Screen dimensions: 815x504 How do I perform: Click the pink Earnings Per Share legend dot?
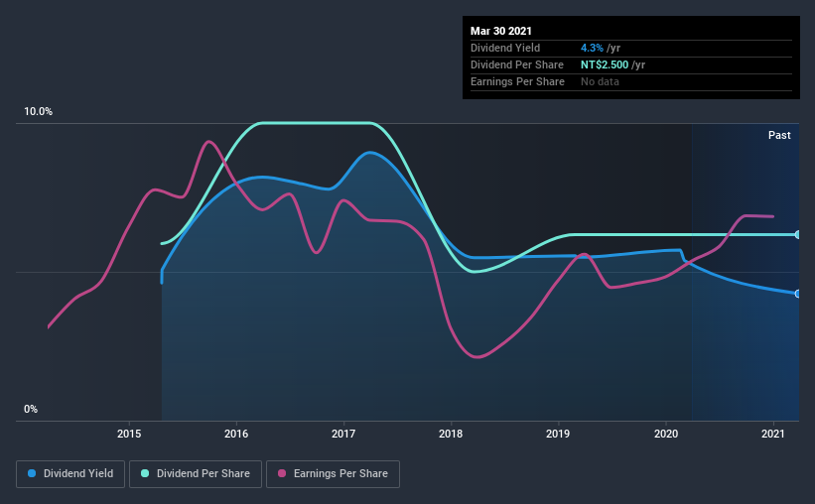click(282, 473)
